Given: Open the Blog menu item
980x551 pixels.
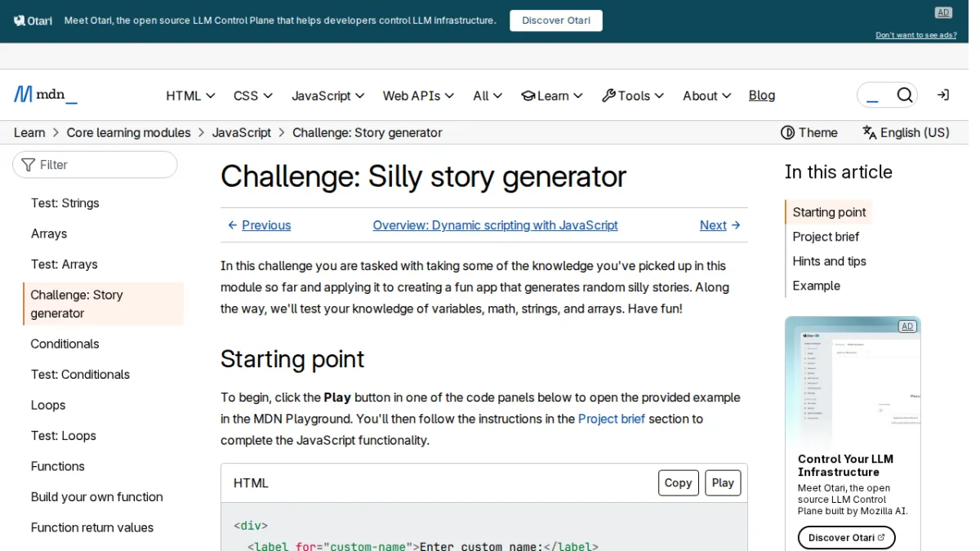Looking at the screenshot, I should coord(762,96).
